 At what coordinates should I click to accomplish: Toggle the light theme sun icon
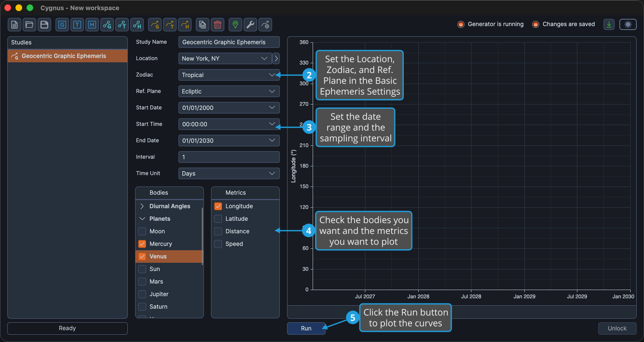pos(628,24)
